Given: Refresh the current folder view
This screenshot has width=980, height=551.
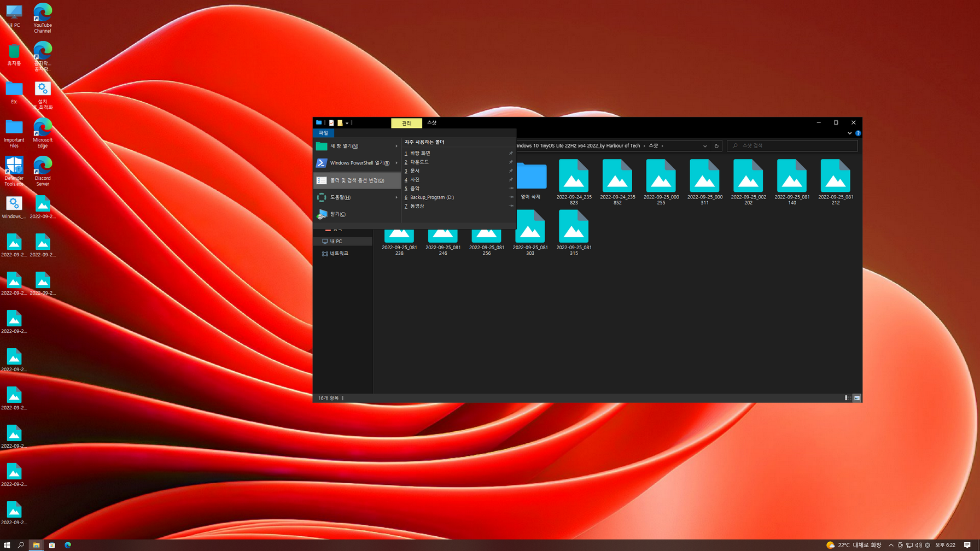Looking at the screenshot, I should [x=716, y=146].
